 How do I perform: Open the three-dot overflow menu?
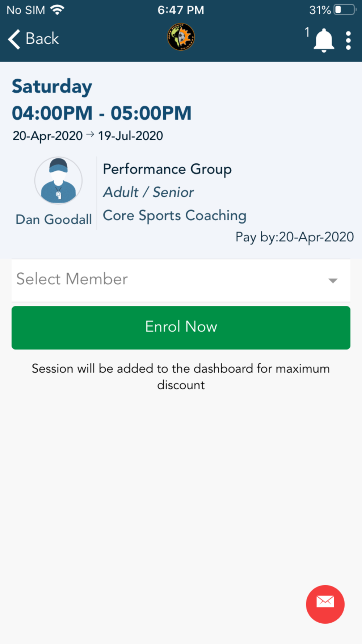point(348,40)
